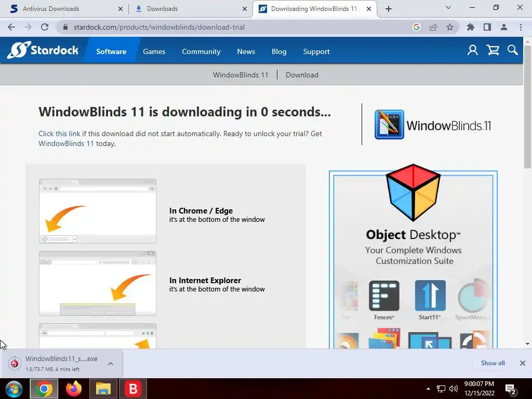Open the shopping cart icon
532x399 pixels.
pyautogui.click(x=493, y=50)
